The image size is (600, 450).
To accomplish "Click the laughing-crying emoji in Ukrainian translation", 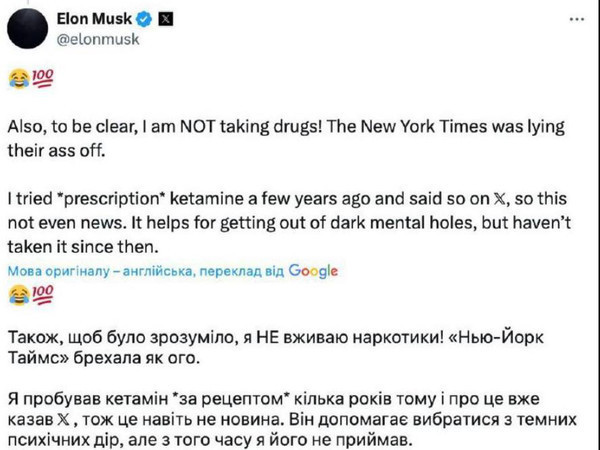I will click(19, 295).
